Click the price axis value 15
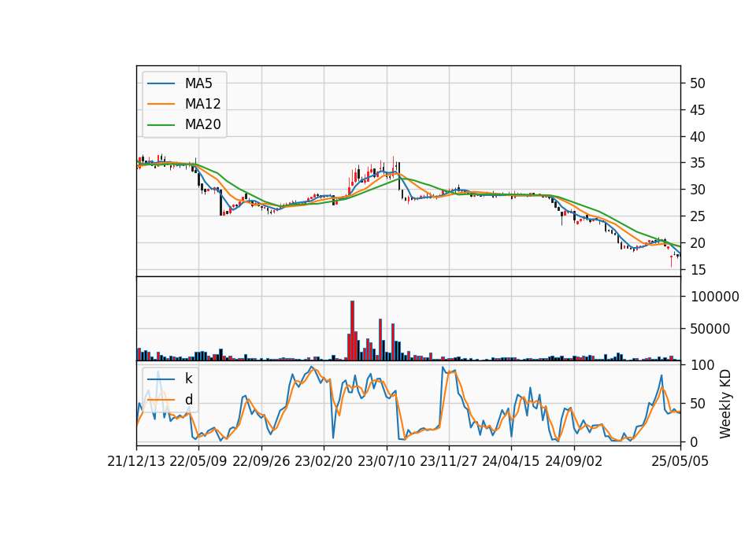 click(x=698, y=270)
